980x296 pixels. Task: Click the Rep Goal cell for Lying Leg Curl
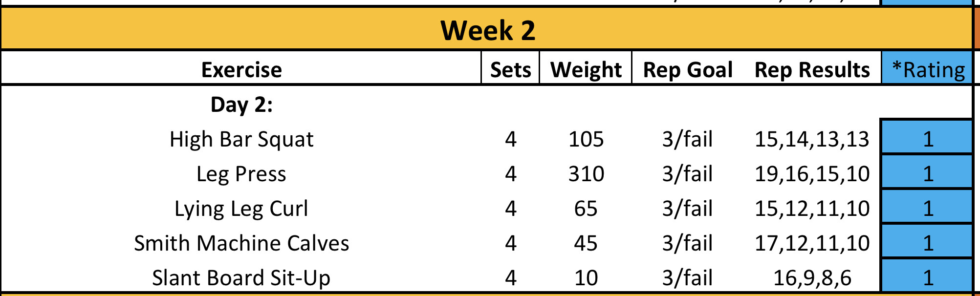pyautogui.click(x=687, y=209)
